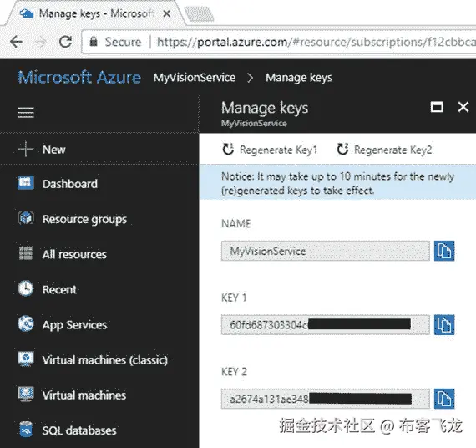This screenshot has height=448, width=476.
Task: Copy the NAME value to clipboard
Action: point(444,251)
